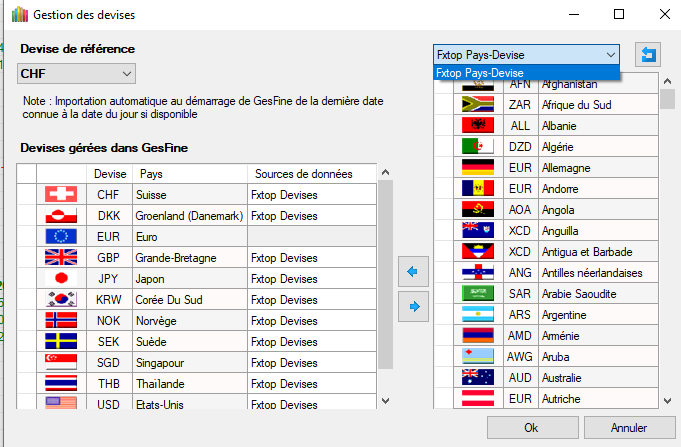This screenshot has width=681, height=447.
Task: Click up arrow of country list scrollbar
Action: click(x=668, y=81)
